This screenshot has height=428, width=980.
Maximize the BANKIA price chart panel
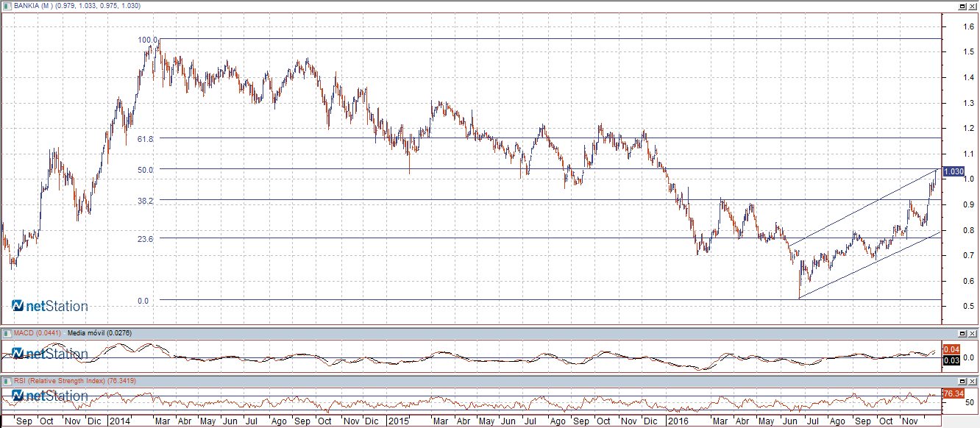tap(962, 6)
